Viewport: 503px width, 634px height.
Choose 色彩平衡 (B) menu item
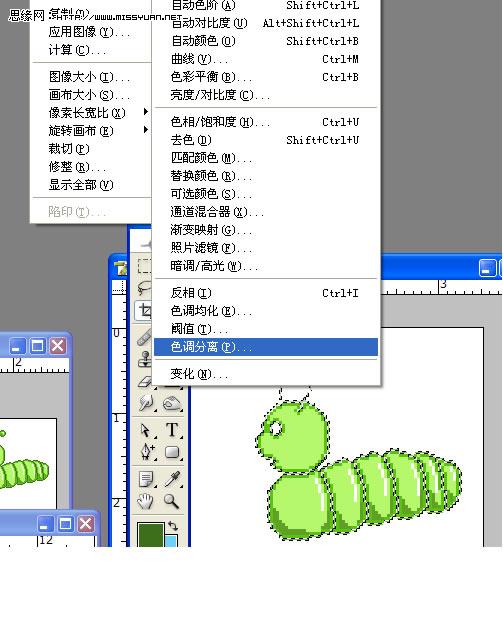coord(266,77)
